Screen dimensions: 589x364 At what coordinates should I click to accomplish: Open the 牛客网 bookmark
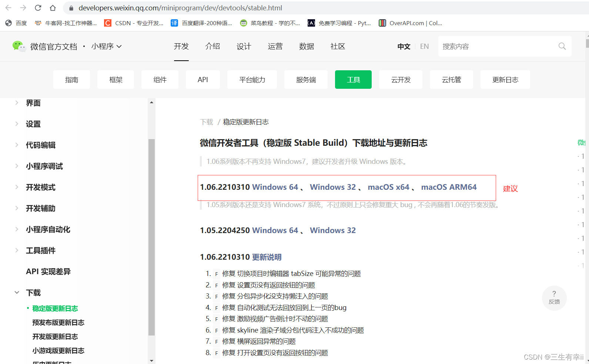click(x=66, y=23)
